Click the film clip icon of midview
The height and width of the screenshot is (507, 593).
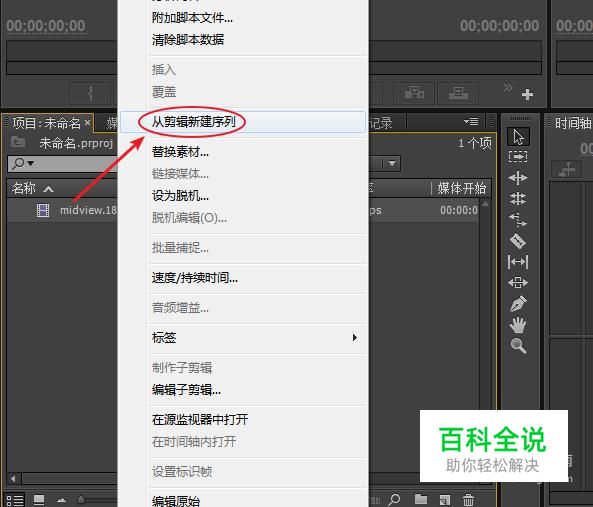click(43, 210)
